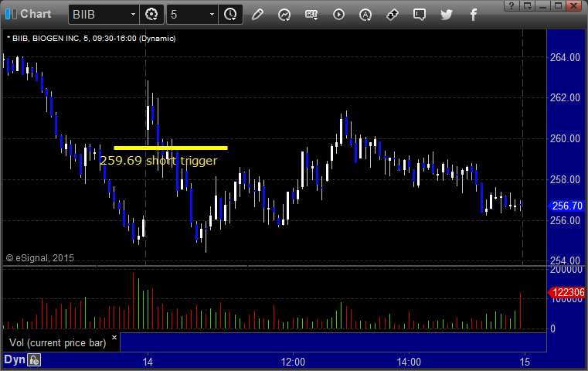This screenshot has height=371, width=588.
Task: Open the GET tools menu icon
Action: (x=311, y=15)
